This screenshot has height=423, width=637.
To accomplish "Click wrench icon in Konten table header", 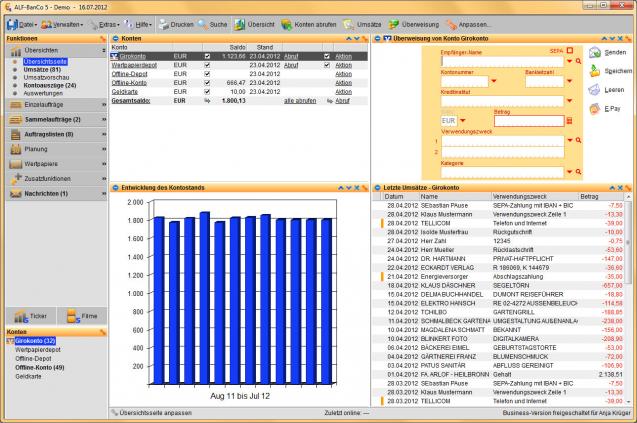I will click(365, 39).
